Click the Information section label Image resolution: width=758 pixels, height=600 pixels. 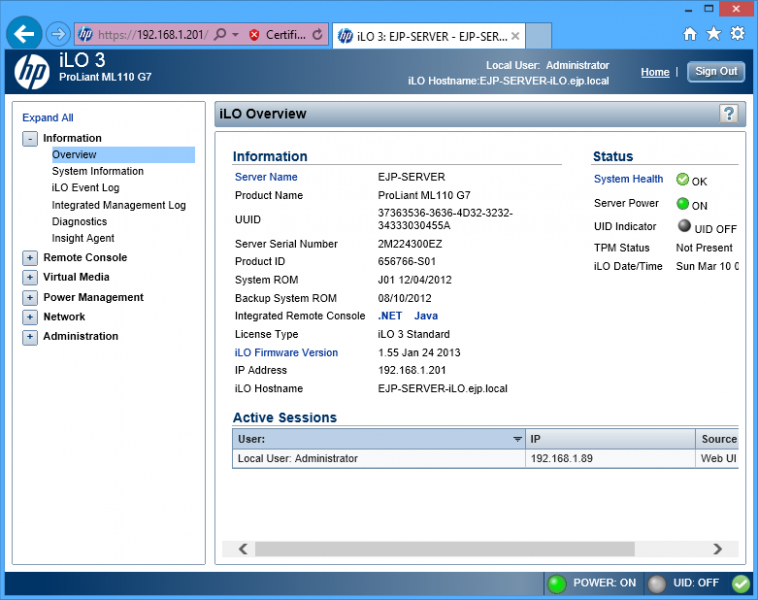[x=73, y=138]
